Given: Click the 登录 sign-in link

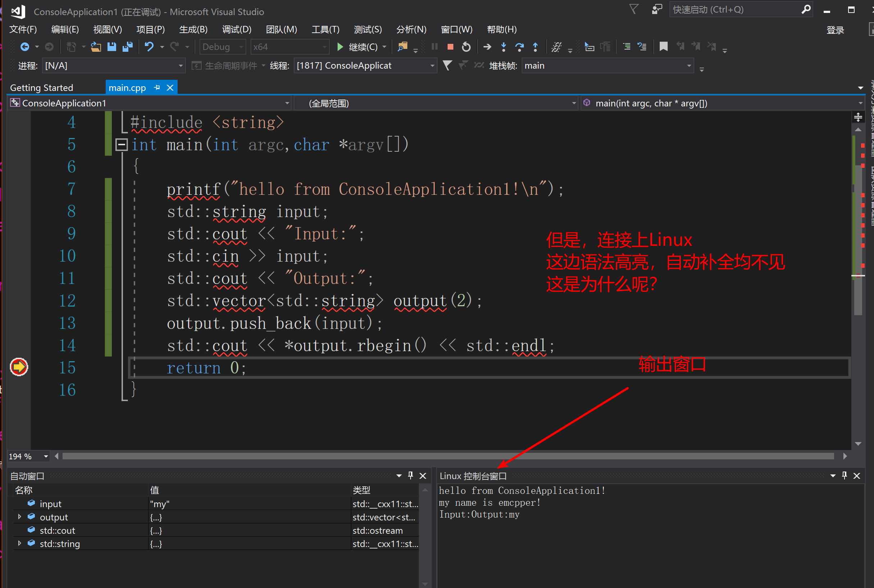Looking at the screenshot, I should tap(836, 29).
